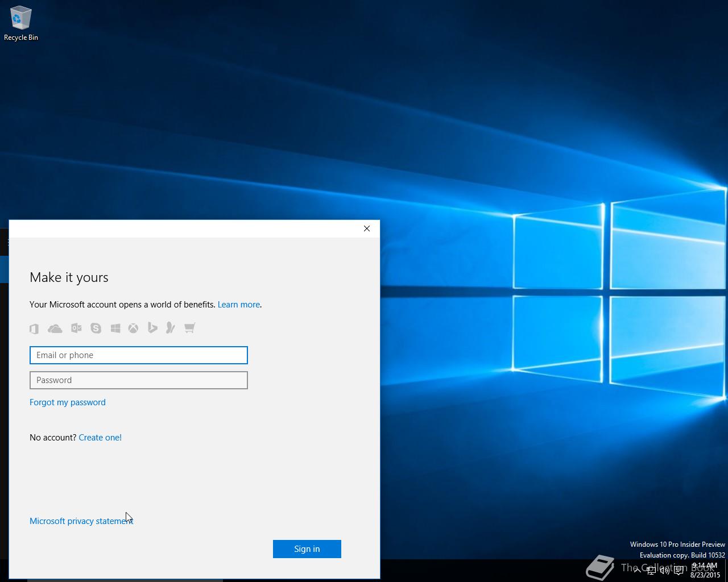Open the Forgot my password link
The image size is (728, 582).
click(x=68, y=402)
